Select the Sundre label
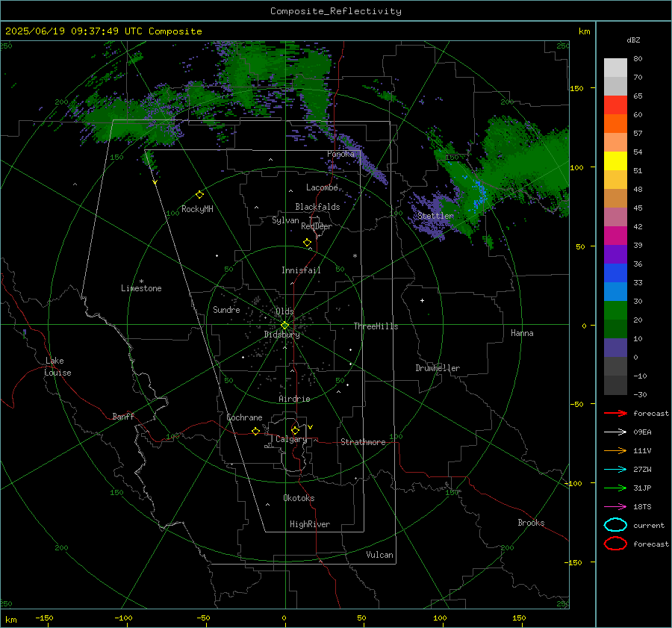This screenshot has width=672, height=628. pyautogui.click(x=226, y=309)
